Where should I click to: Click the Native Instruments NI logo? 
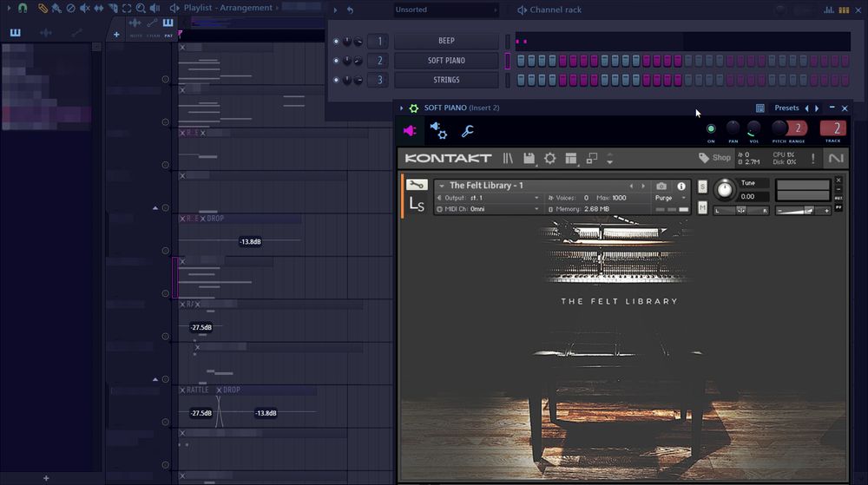point(836,158)
